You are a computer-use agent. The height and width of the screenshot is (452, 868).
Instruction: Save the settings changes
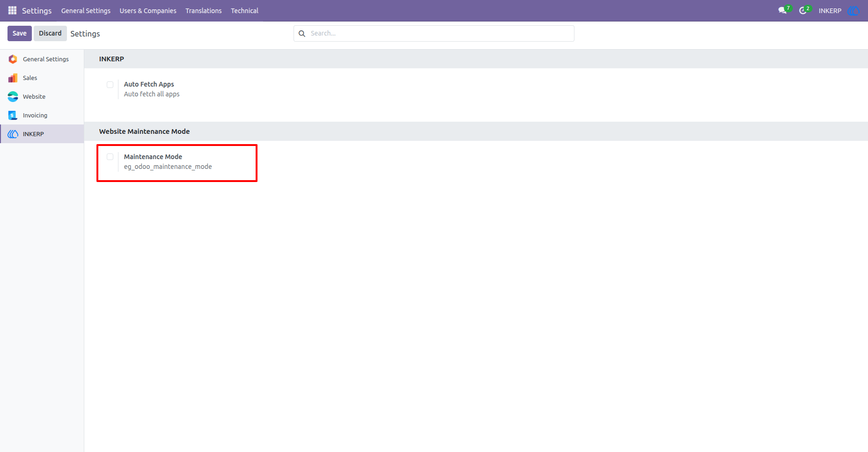tap(20, 33)
